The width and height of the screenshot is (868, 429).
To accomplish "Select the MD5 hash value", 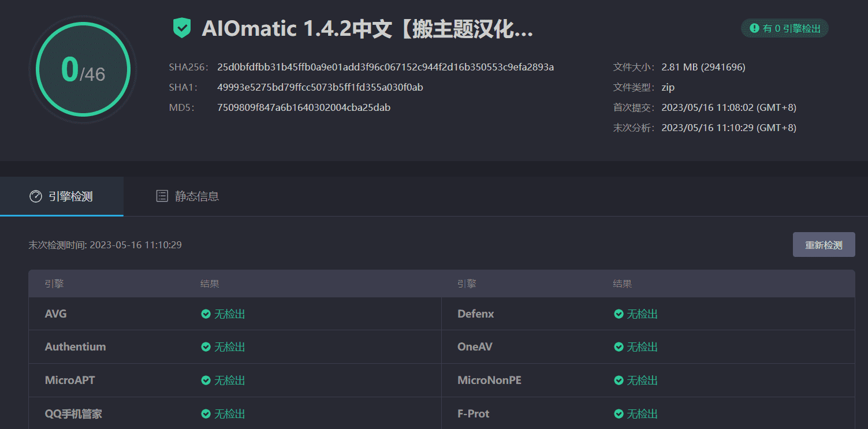I will pos(304,107).
